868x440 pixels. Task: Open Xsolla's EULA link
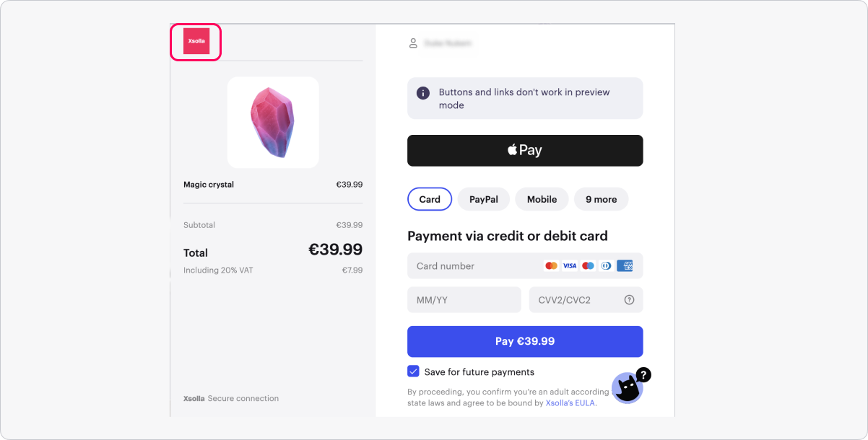tap(570, 403)
